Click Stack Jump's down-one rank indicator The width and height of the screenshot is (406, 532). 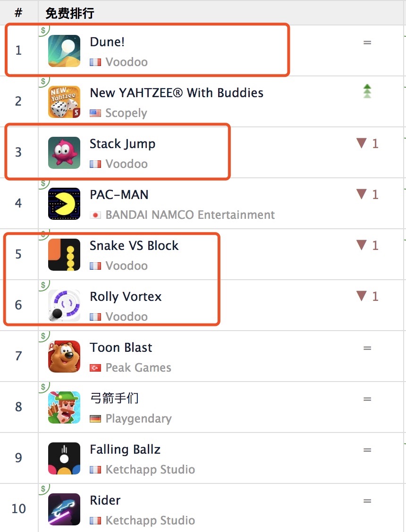click(x=367, y=143)
